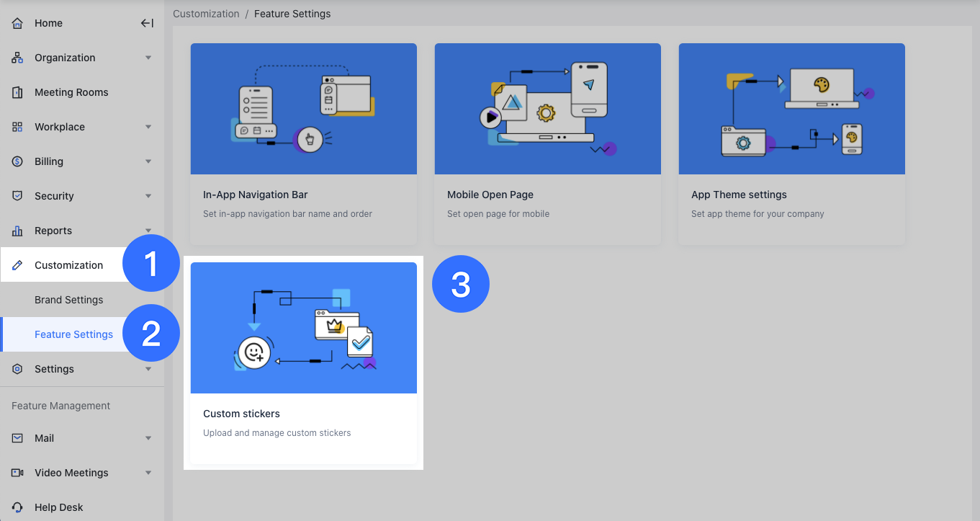Image resolution: width=980 pixels, height=521 pixels.
Task: Click the Security shield icon
Action: pos(17,196)
